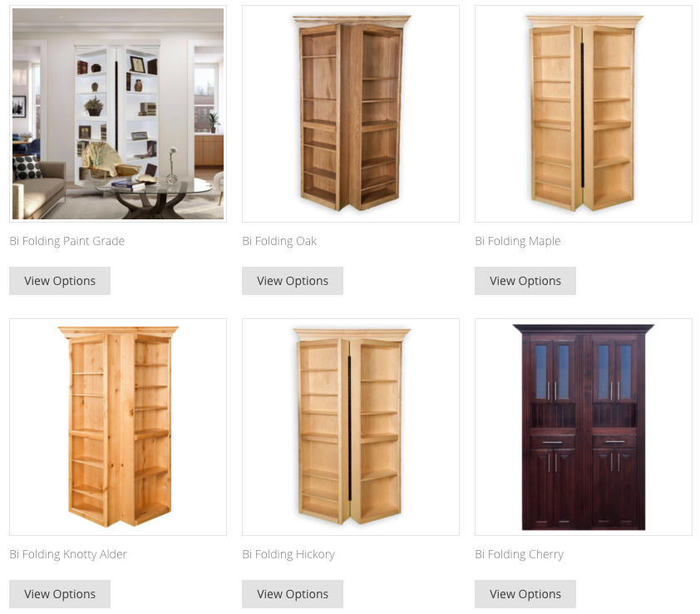700x614 pixels.
Task: View Options for Bi Folding Cherry
Action: 525,594
